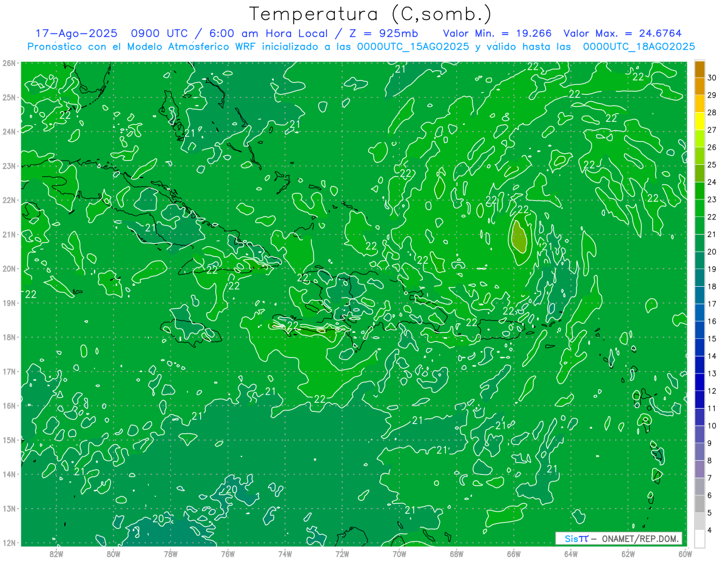Click the Z = 925mb level text
The height and width of the screenshot is (562, 728).
383,33
